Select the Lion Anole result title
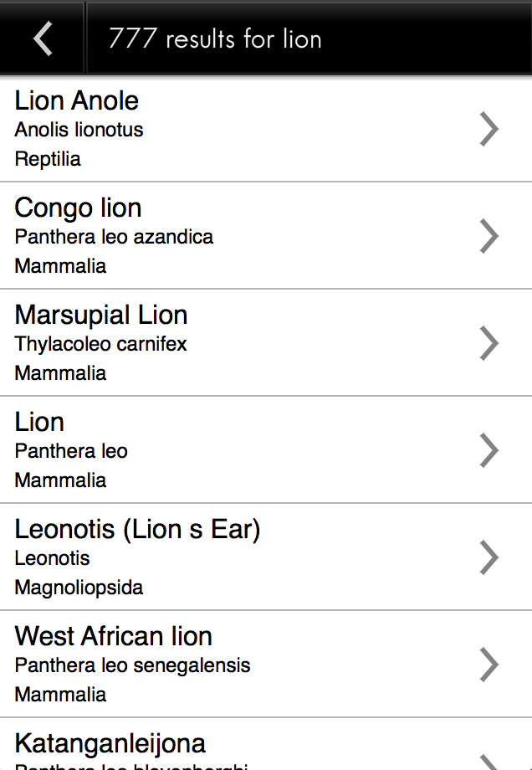532x770 pixels. coord(77,101)
